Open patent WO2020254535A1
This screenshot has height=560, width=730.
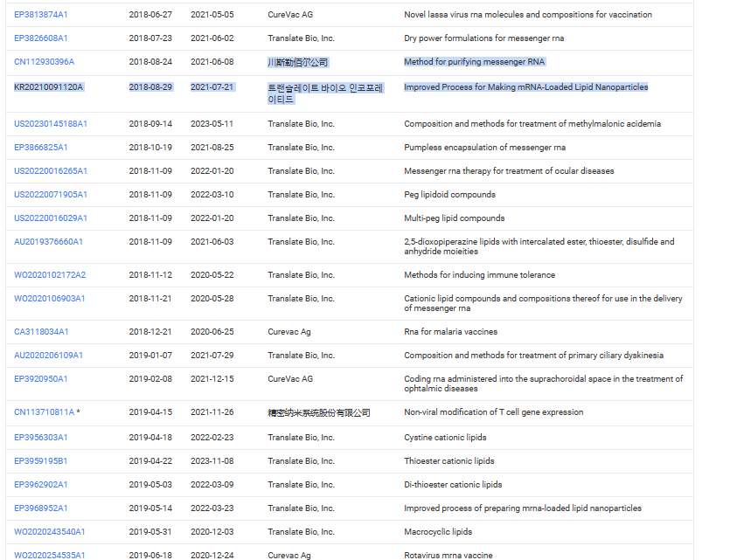49,556
